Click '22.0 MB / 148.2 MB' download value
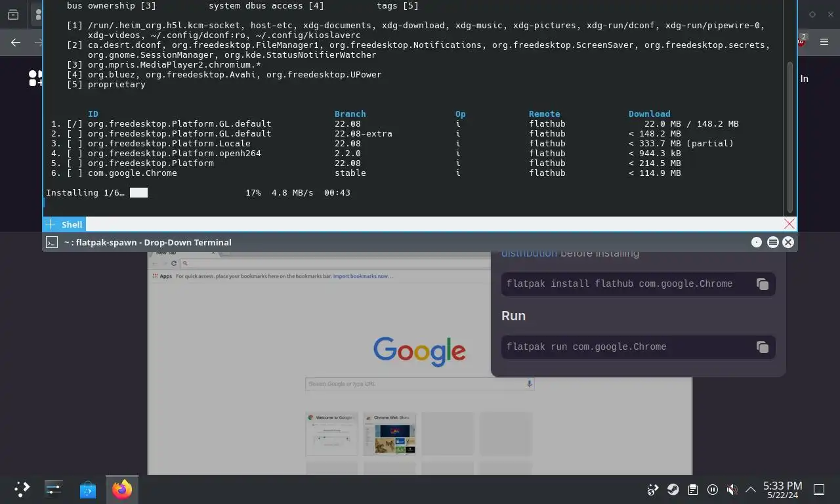 692,124
